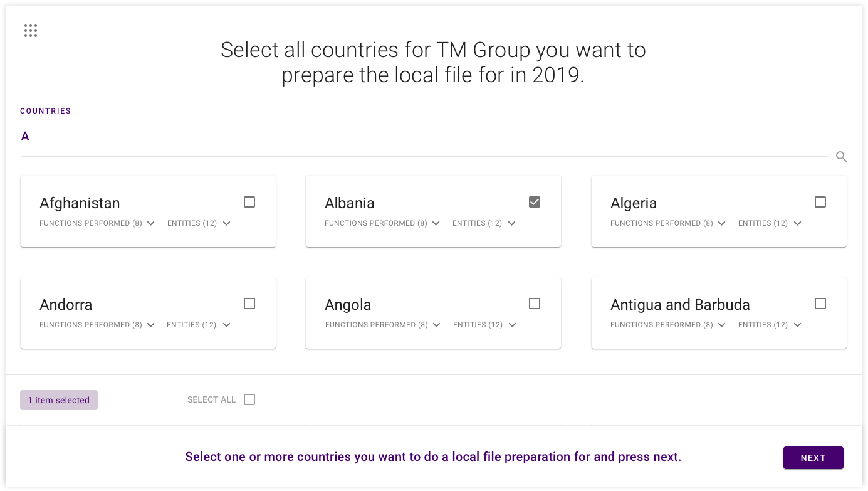Tick the Algeria checkbox

[x=820, y=202]
